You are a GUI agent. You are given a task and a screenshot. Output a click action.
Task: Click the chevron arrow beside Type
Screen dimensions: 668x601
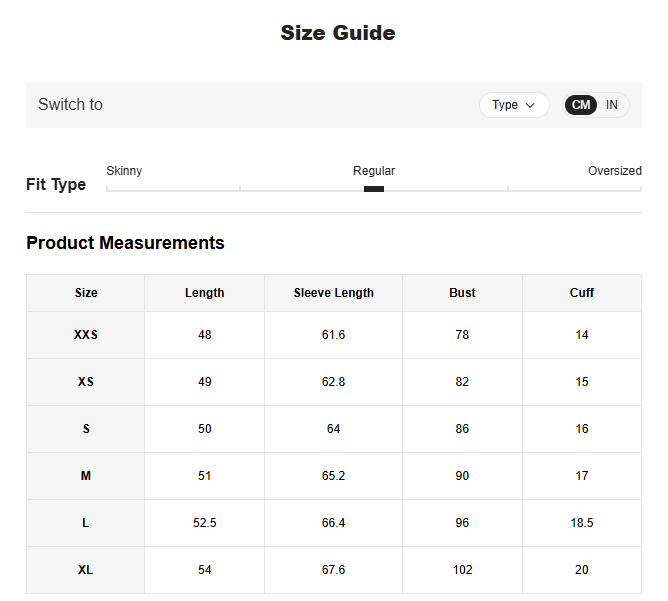point(530,105)
